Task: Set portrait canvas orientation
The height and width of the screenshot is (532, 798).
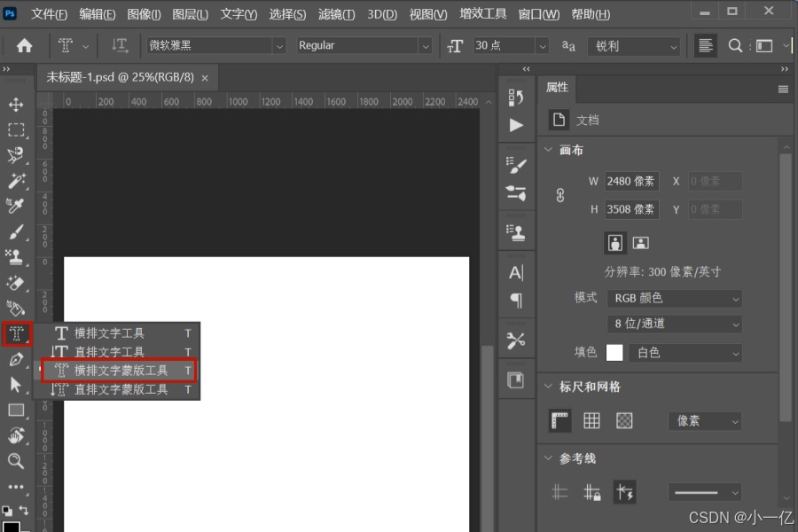Action: click(614, 243)
